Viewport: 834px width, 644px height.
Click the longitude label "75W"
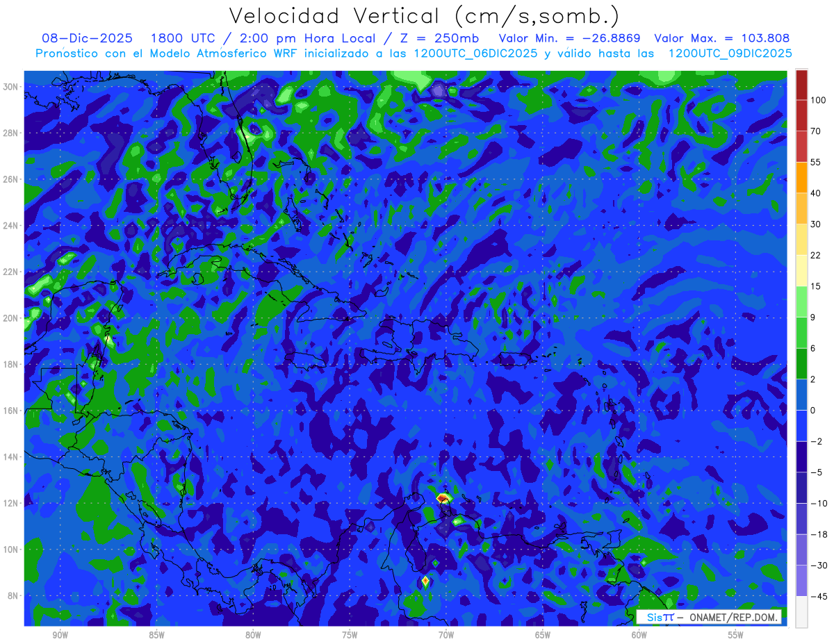coord(350,635)
